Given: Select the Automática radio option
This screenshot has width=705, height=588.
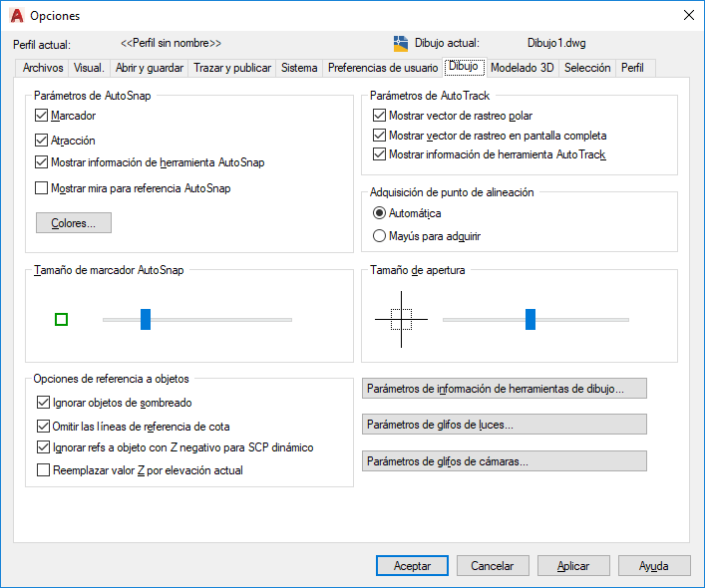Looking at the screenshot, I should [379, 213].
